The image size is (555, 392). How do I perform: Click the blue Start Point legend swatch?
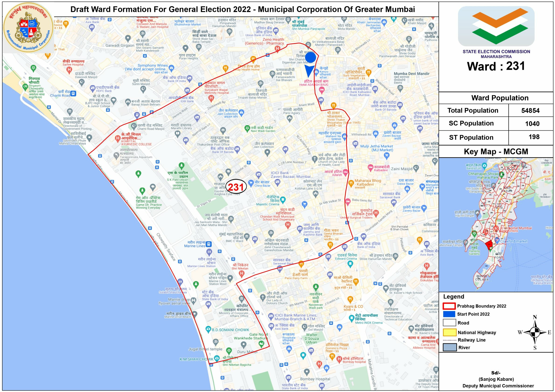coord(449,314)
